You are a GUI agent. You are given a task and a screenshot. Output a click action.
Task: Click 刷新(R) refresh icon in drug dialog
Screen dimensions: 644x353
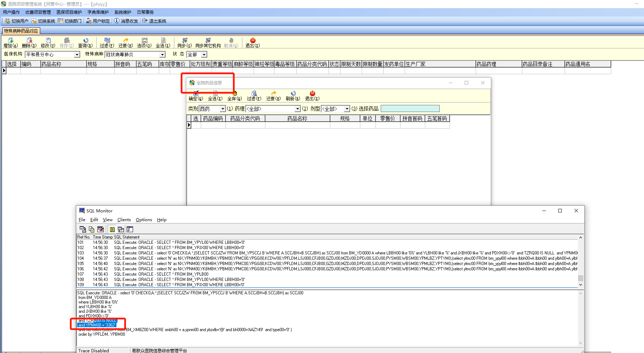[293, 93]
